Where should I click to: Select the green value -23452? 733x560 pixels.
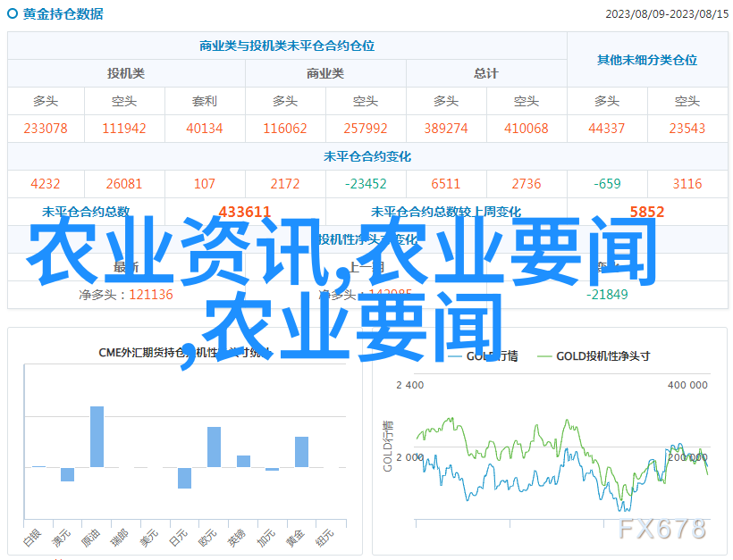(366, 184)
